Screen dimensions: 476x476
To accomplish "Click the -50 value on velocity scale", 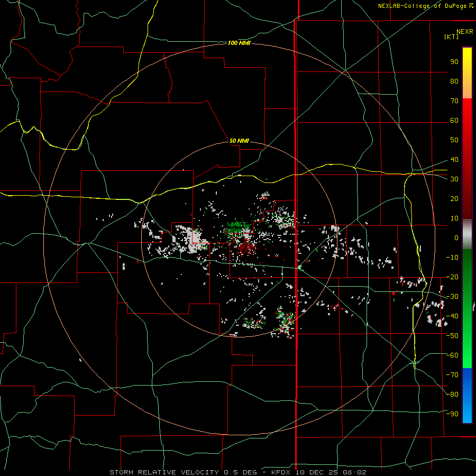I will click(x=452, y=336).
